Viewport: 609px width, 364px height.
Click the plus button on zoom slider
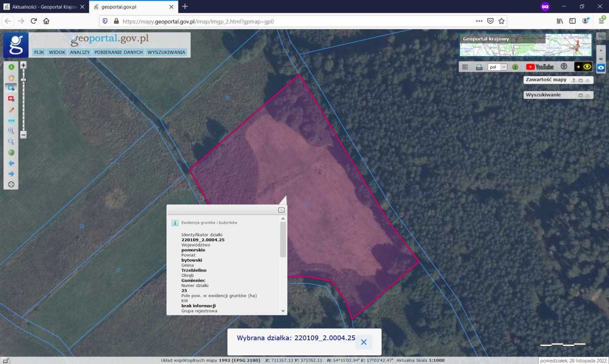pos(23,65)
